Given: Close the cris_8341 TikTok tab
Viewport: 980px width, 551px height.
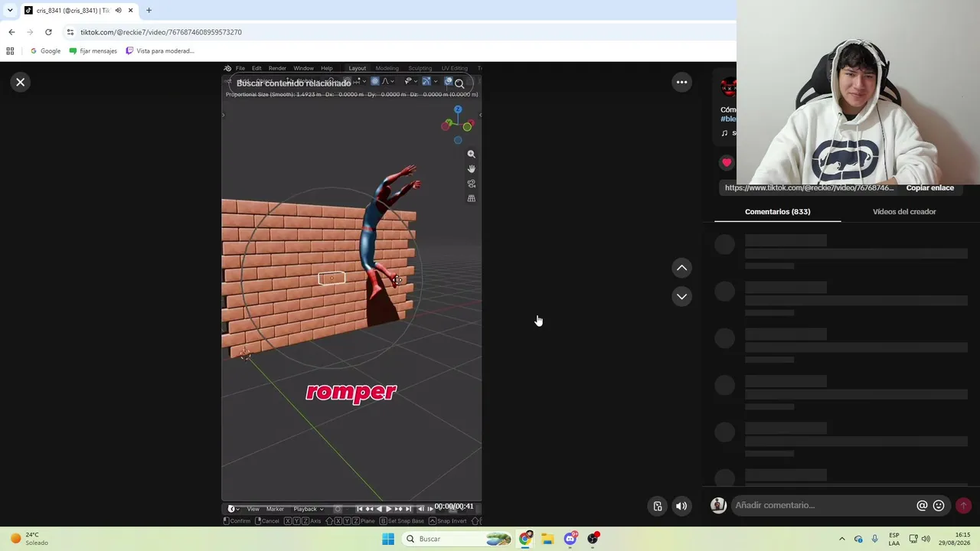Looking at the screenshot, I should coord(131,11).
